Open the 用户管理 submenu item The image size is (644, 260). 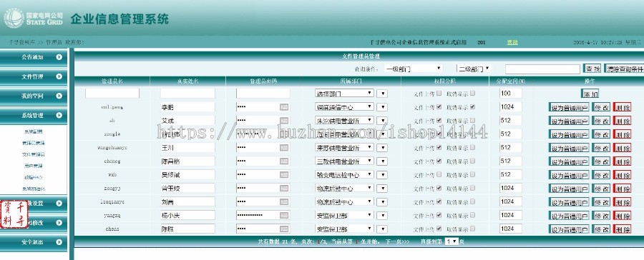click(33, 166)
